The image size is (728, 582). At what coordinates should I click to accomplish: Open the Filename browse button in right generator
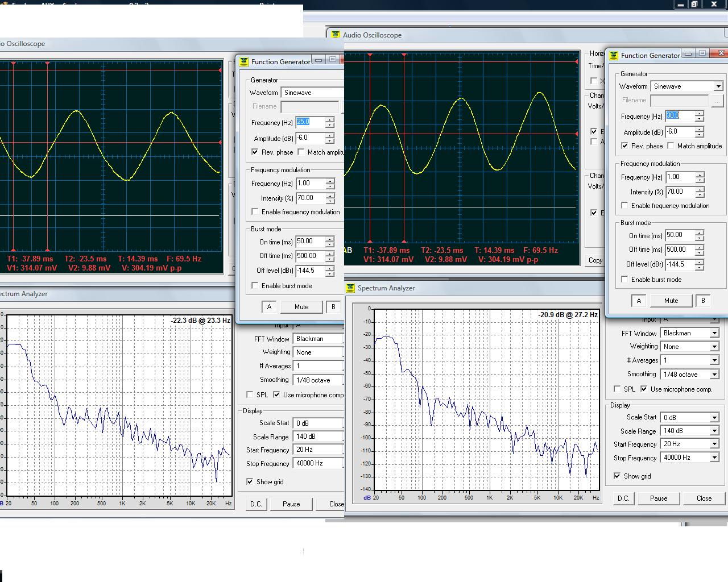(717, 101)
